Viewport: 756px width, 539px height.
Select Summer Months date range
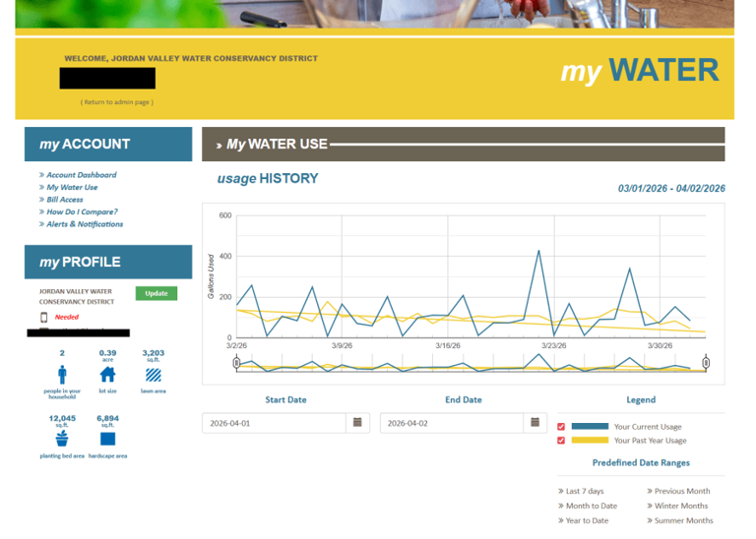(x=683, y=520)
